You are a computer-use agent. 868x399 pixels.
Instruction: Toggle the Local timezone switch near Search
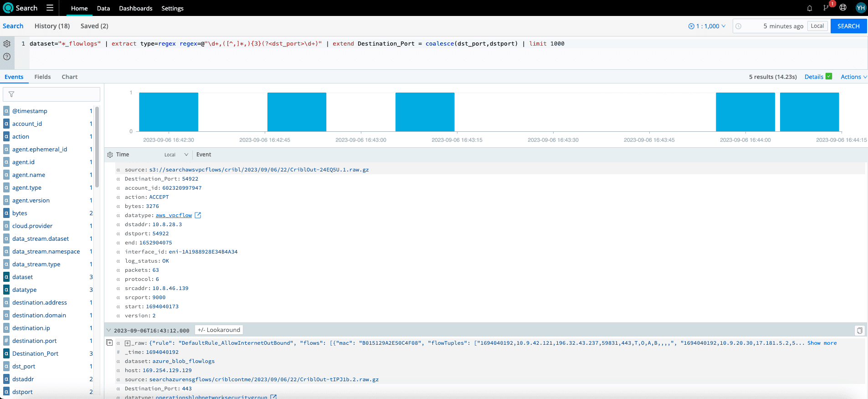(x=817, y=26)
